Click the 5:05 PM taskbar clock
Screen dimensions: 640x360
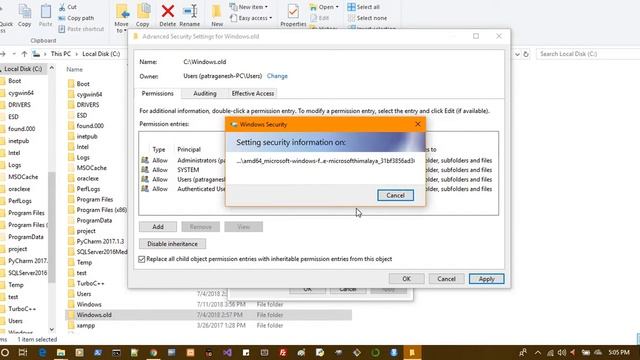619,352
